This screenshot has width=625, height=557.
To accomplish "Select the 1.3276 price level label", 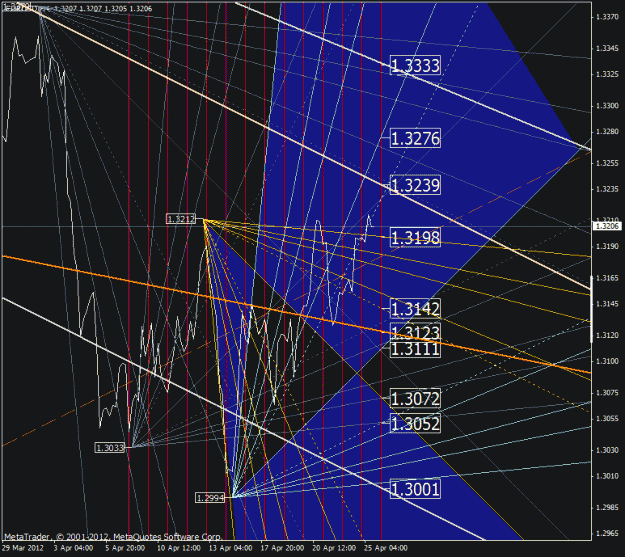I will click(x=415, y=138).
